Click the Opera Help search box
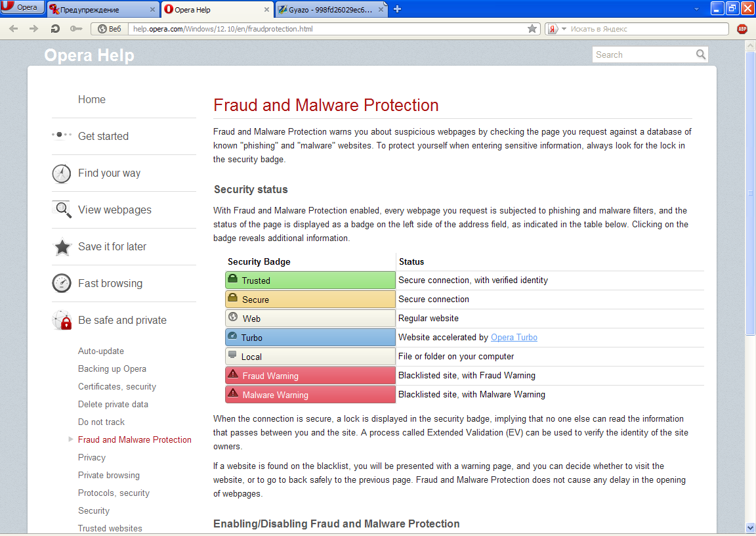 [644, 55]
